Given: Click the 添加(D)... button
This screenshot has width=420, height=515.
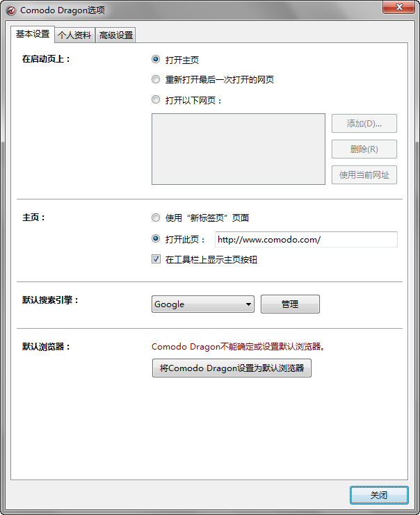Looking at the screenshot, I should tap(364, 124).
